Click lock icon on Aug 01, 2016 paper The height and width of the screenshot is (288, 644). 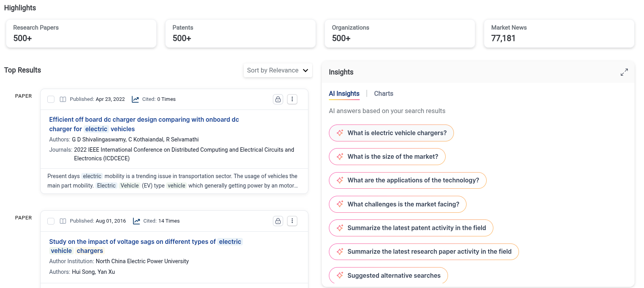tap(278, 221)
